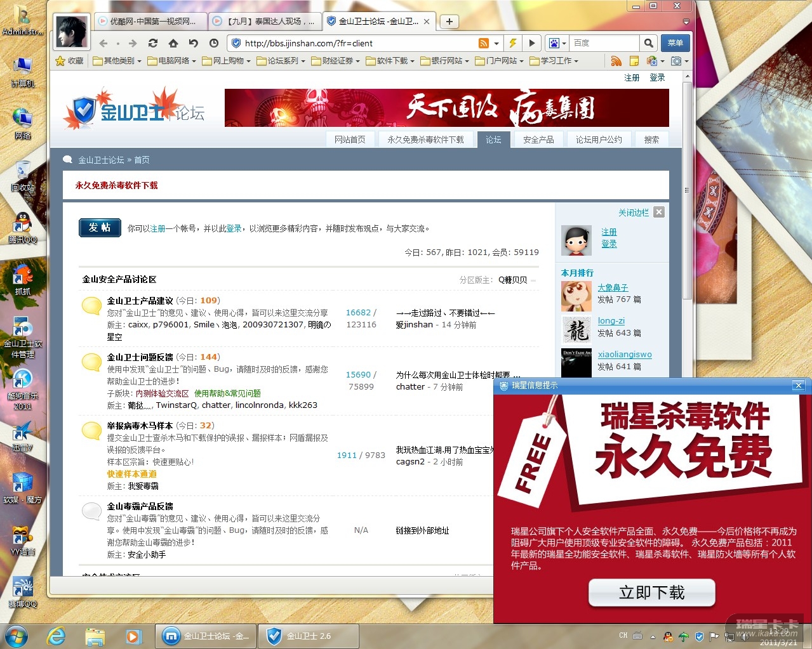Click the RSS reader icon in bookmarks bar
This screenshot has width=812, height=649.
click(616, 61)
